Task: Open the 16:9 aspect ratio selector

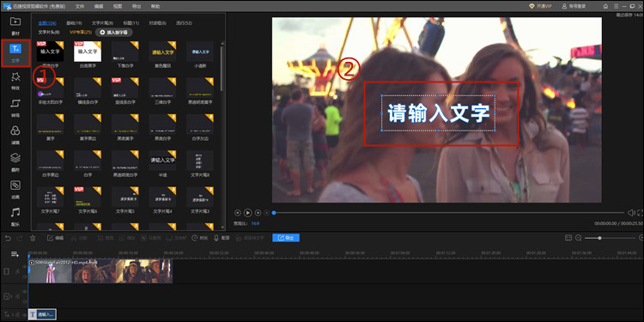Action: [x=255, y=223]
